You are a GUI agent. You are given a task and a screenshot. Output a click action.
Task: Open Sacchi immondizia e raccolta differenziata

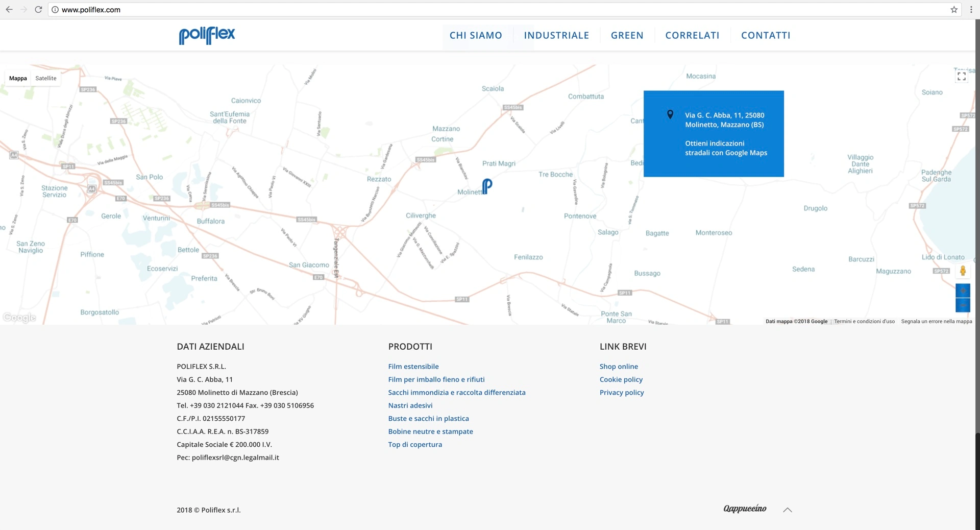point(457,393)
